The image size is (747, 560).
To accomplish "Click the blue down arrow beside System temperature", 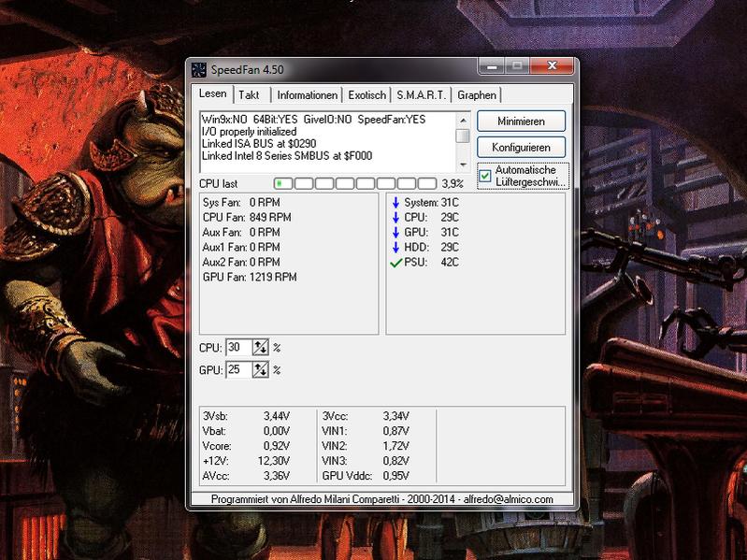I will click(395, 202).
